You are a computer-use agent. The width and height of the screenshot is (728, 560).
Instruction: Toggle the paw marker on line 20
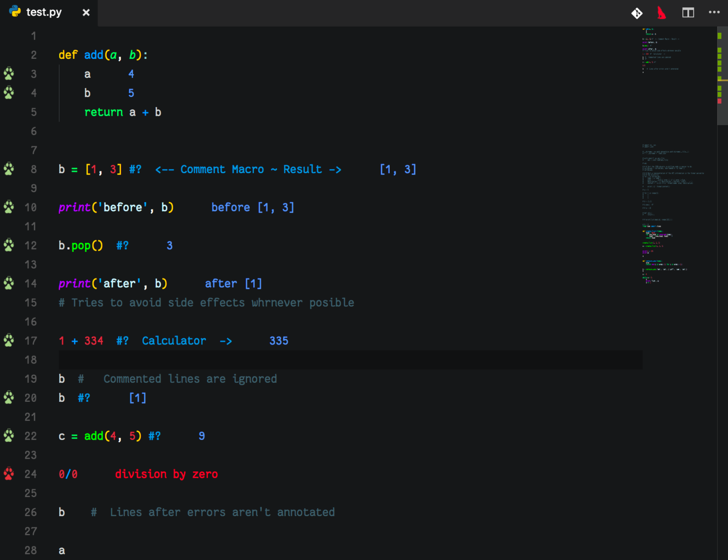point(8,398)
